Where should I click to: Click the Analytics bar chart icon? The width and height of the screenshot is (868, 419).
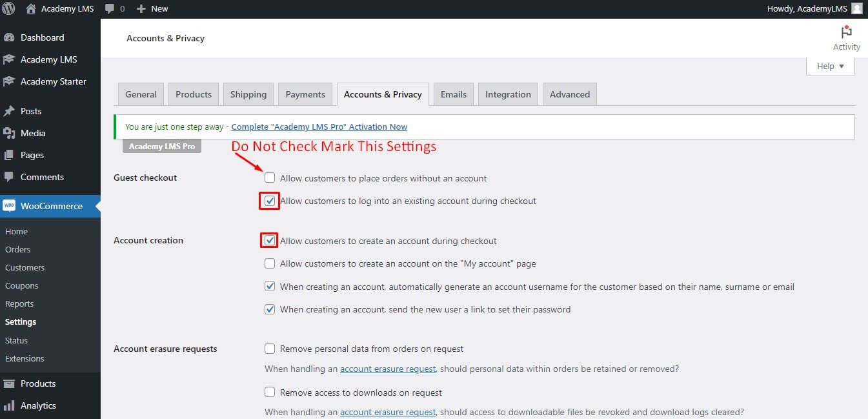click(9, 405)
